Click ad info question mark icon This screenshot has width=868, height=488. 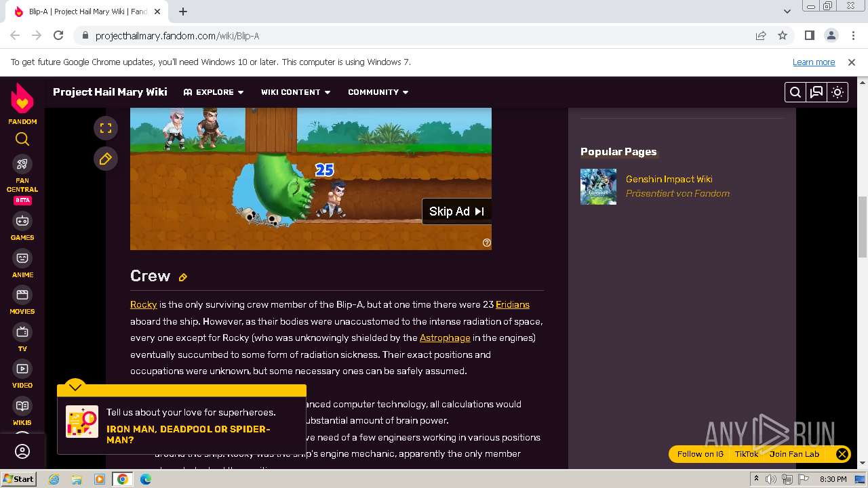click(486, 243)
